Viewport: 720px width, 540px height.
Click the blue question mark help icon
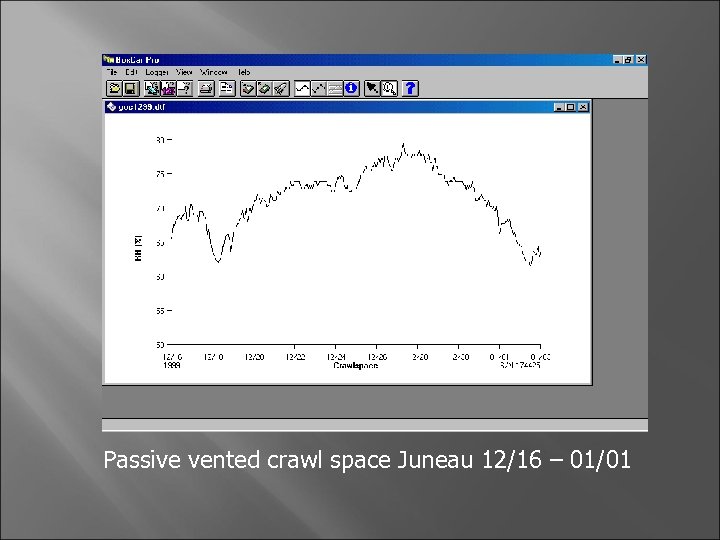pyautogui.click(x=411, y=88)
